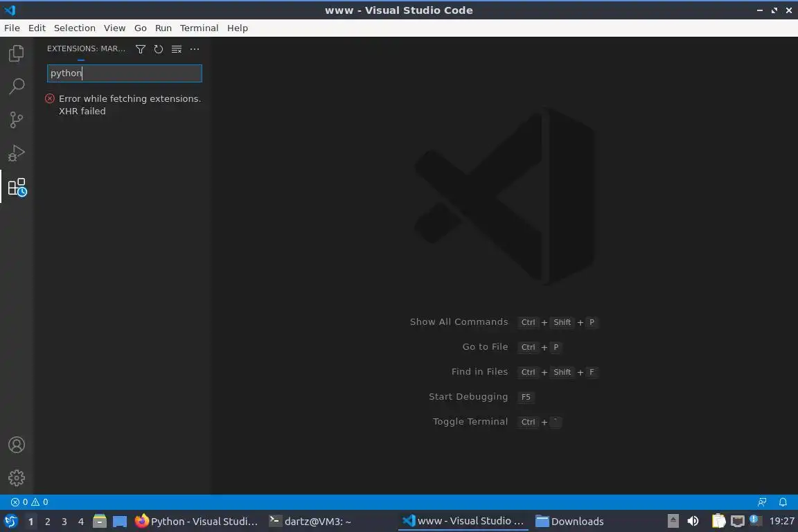
Task: Open the clipboard manager tray icon
Action: [x=718, y=521]
